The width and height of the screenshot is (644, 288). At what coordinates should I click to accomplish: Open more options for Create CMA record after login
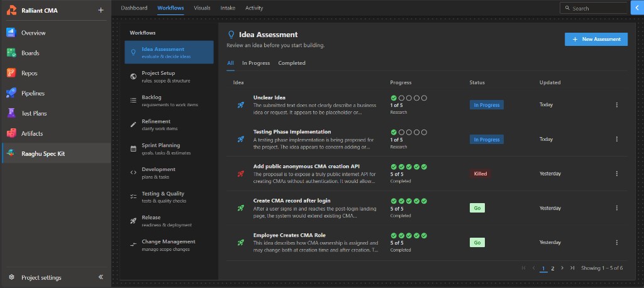(x=616, y=208)
